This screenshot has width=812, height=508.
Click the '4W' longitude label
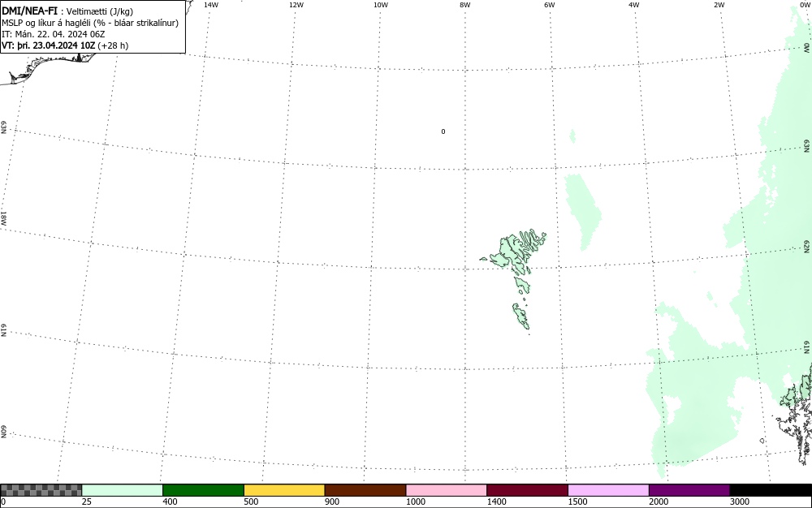pos(634,5)
